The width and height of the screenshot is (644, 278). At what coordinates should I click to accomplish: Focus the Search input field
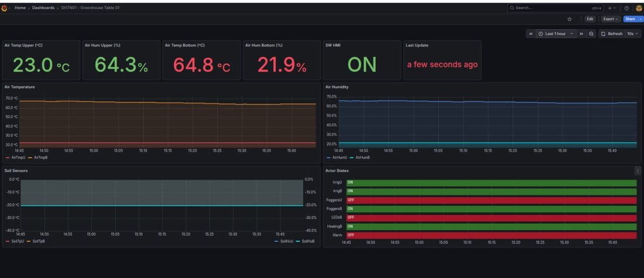(x=555, y=8)
